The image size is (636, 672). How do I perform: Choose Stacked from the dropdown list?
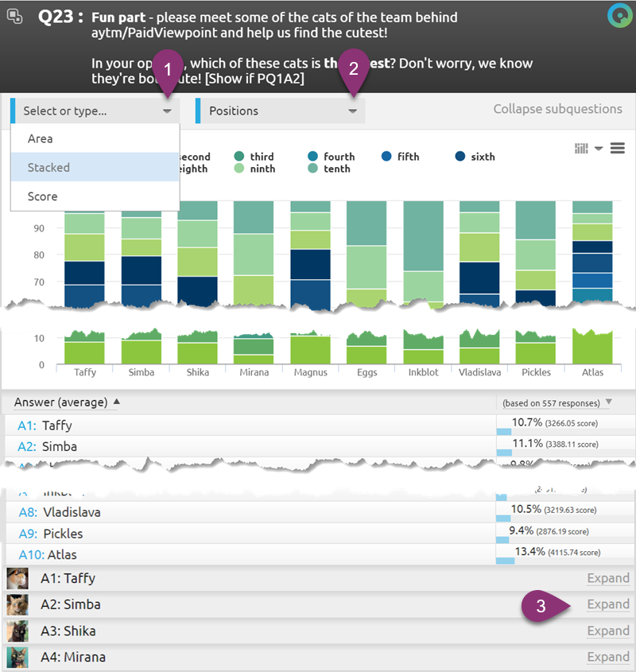coord(95,167)
